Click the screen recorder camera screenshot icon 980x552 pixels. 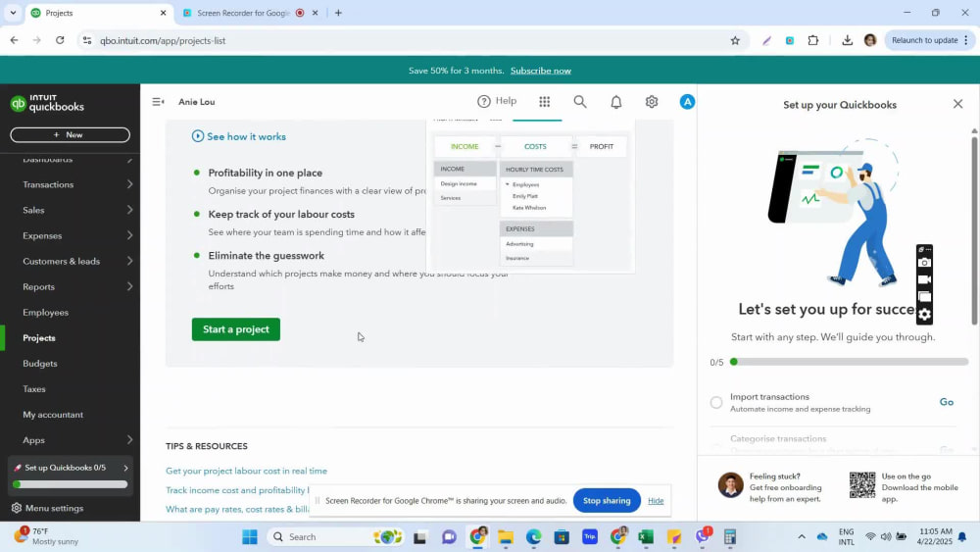(924, 263)
